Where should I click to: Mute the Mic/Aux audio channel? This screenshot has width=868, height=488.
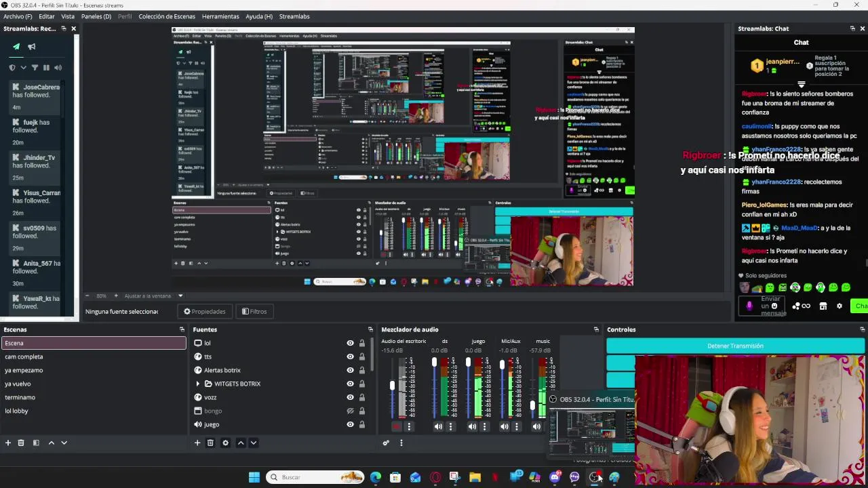[505, 426]
